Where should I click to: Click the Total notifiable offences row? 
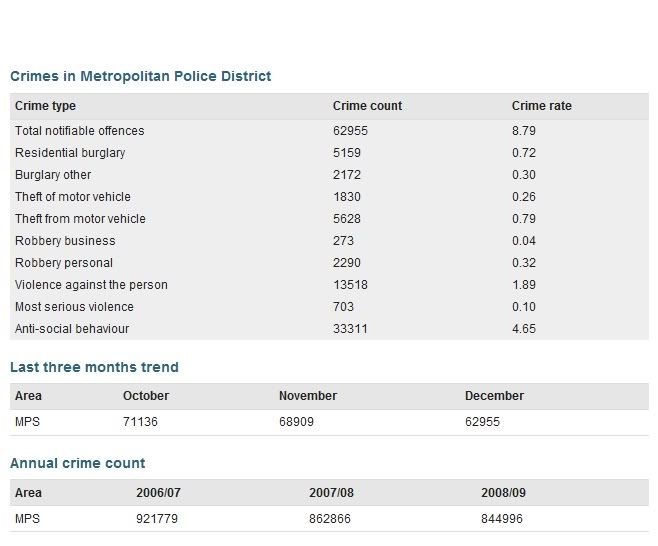[x=329, y=131]
